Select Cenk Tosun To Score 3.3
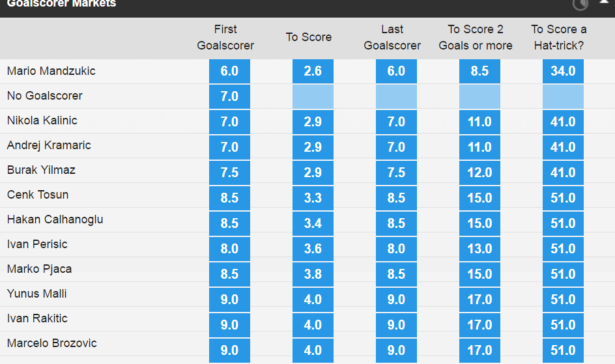 tap(313, 198)
